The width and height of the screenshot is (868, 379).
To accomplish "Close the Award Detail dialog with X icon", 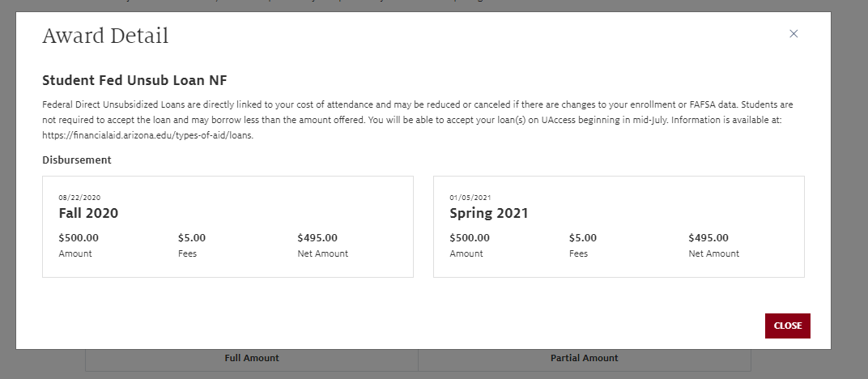I will coord(794,34).
